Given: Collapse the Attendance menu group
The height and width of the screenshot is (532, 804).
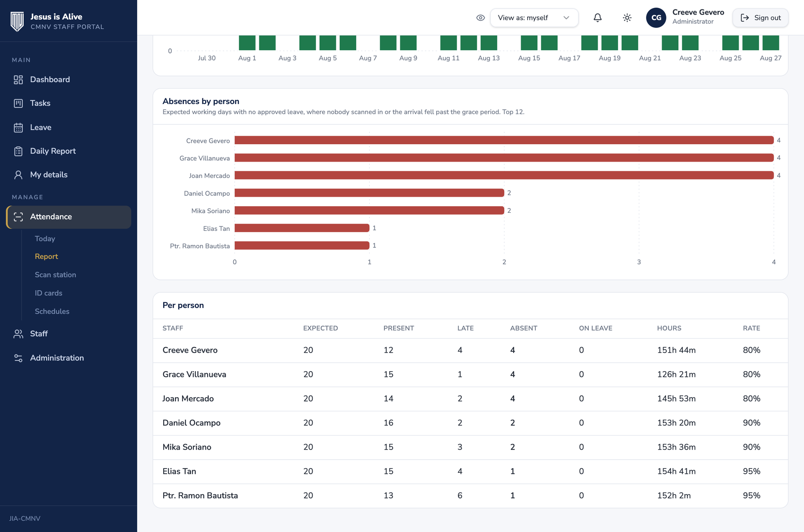Looking at the screenshot, I should point(69,217).
